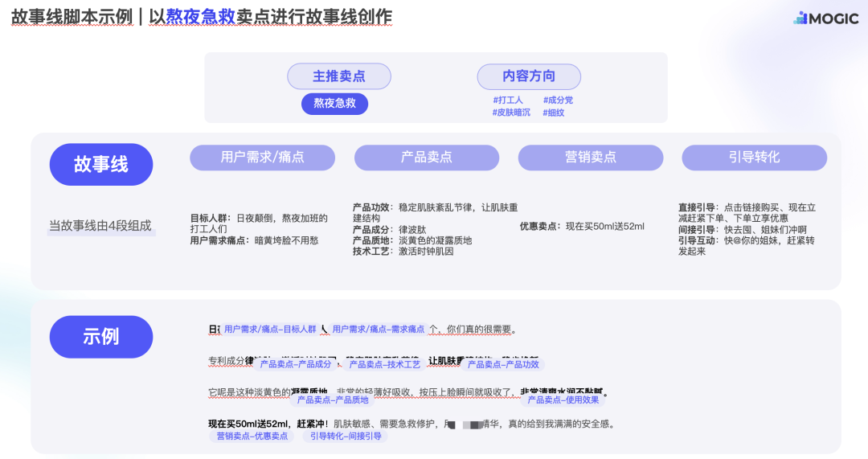Click the 产品卖点-使用效果 tag
Viewport: 868px width, 459px height.
[563, 400]
